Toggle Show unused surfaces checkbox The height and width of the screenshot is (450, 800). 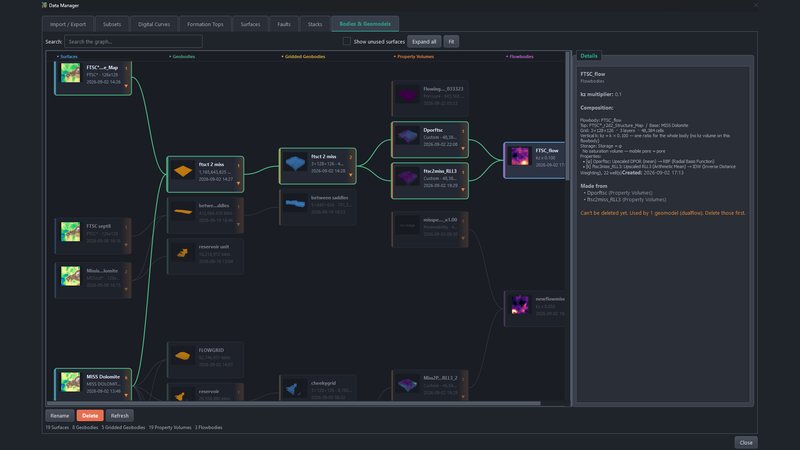346,41
